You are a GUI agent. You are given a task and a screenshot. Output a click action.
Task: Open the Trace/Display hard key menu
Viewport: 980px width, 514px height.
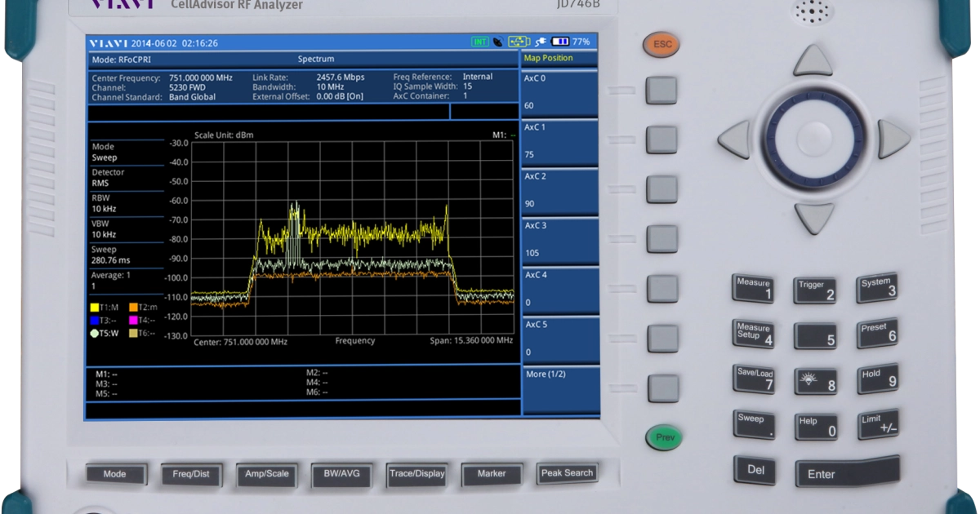[416, 474]
